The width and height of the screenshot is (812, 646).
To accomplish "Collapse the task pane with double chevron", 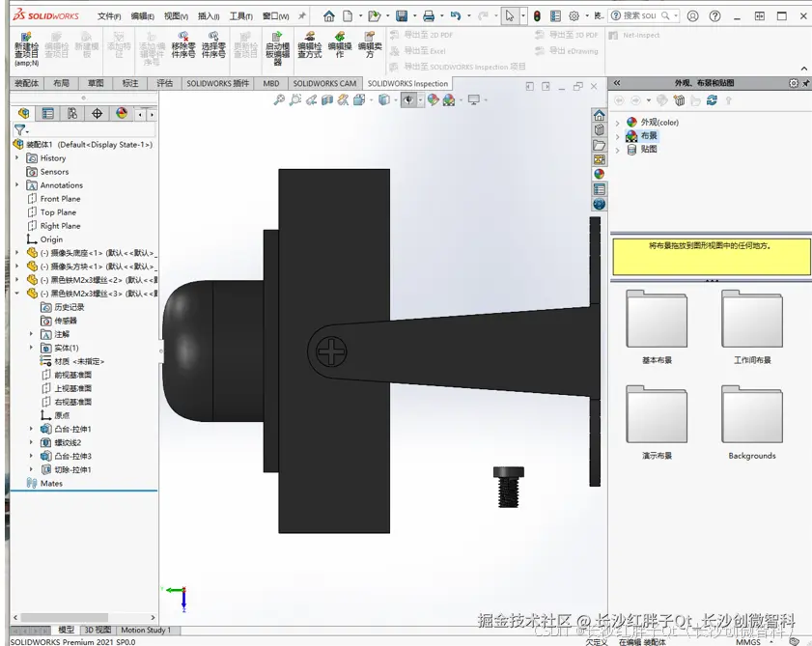I will pos(617,83).
